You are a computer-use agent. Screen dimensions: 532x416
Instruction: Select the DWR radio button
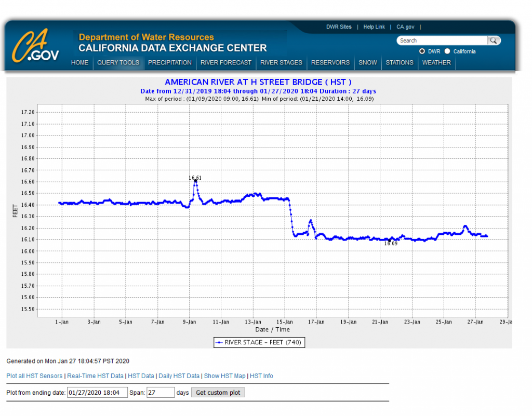pos(422,51)
